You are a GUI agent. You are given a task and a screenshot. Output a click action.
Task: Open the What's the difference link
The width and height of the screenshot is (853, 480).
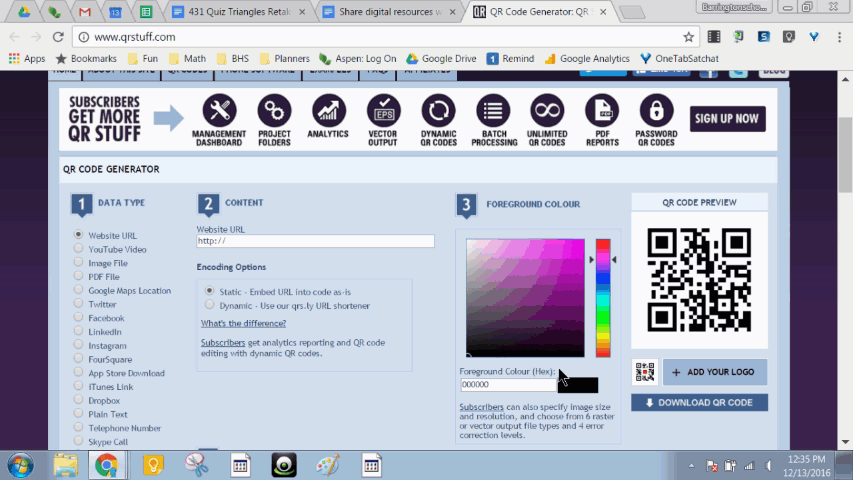tap(243, 323)
